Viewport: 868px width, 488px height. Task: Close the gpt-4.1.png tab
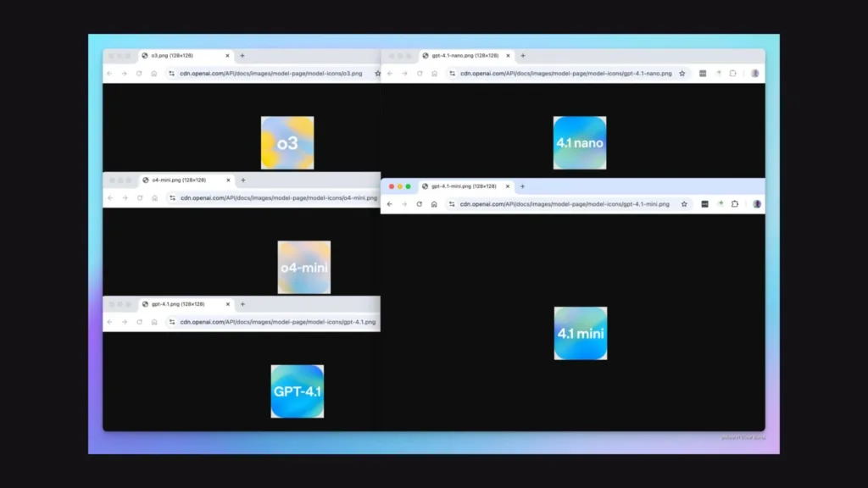click(x=227, y=304)
